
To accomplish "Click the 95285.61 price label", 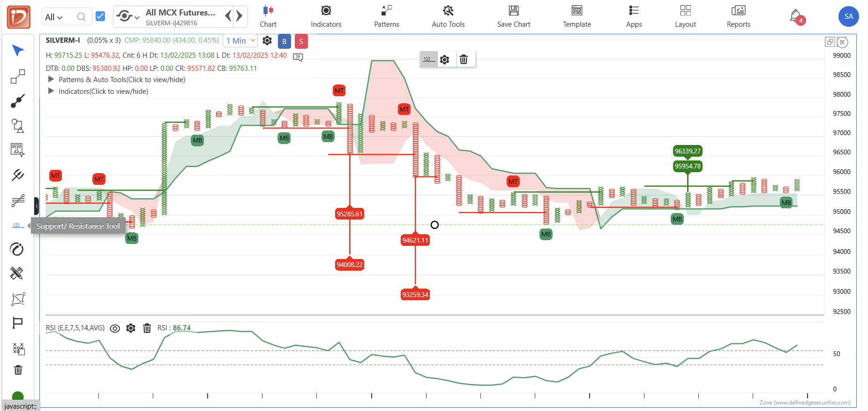I will [350, 214].
